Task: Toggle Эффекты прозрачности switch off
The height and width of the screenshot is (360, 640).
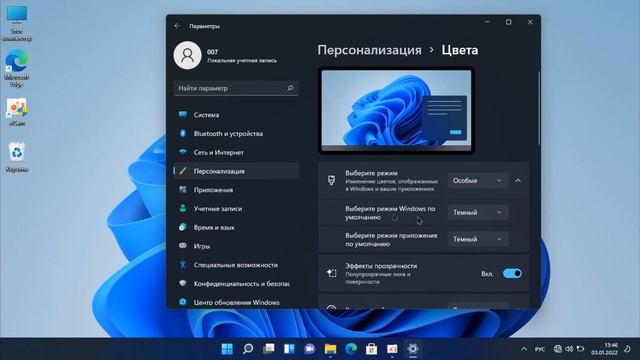Action: coord(512,273)
